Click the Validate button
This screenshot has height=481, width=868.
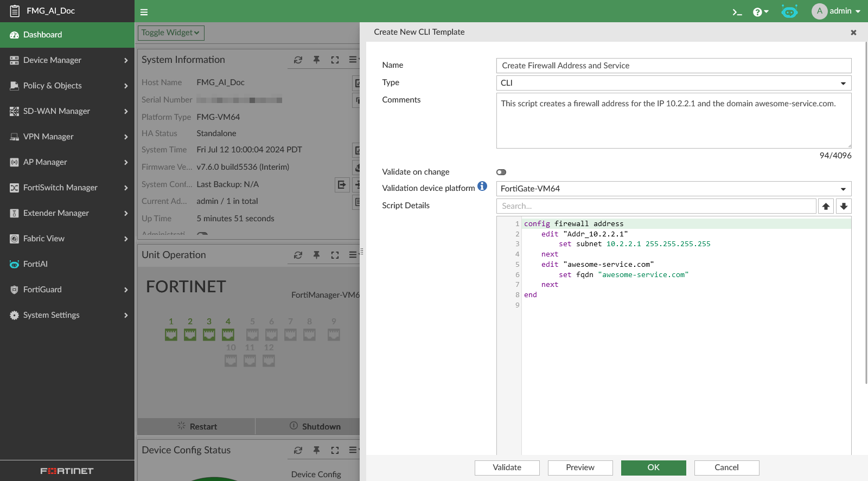(507, 467)
